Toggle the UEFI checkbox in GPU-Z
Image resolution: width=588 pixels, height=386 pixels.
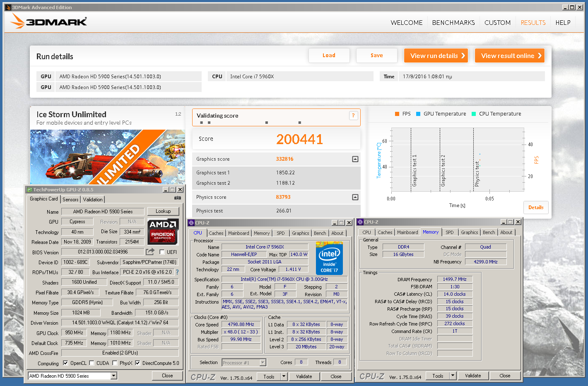pos(162,252)
